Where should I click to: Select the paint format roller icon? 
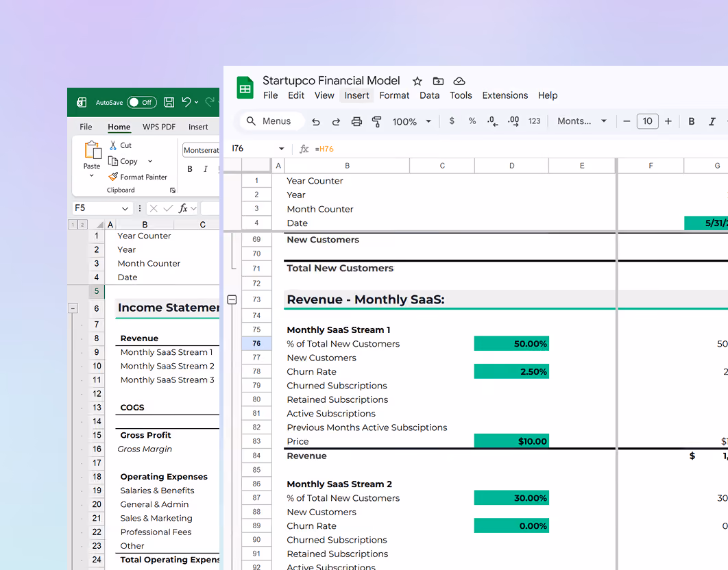coord(376,122)
